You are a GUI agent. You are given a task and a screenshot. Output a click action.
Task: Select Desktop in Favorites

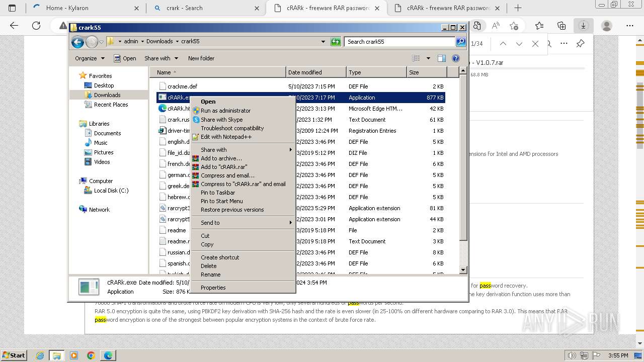click(x=104, y=85)
